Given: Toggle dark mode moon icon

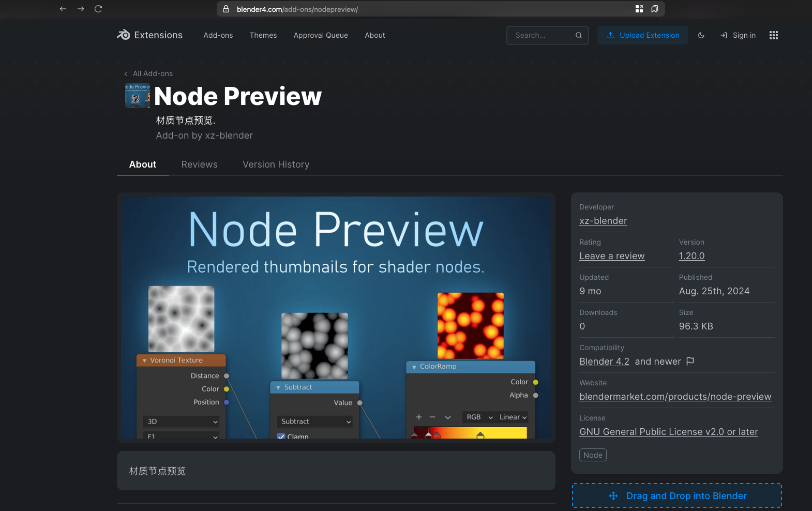Looking at the screenshot, I should pos(701,35).
